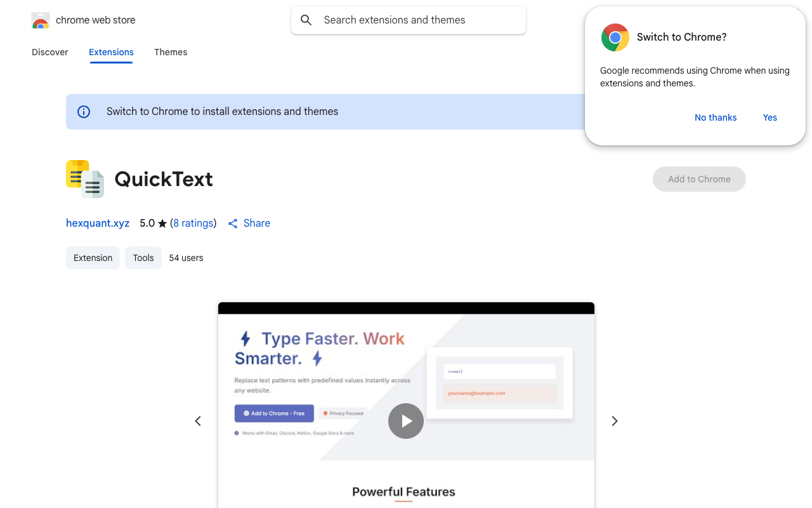This screenshot has height=508, width=812.
Task: Click the search magnifier icon
Action: 306,20
